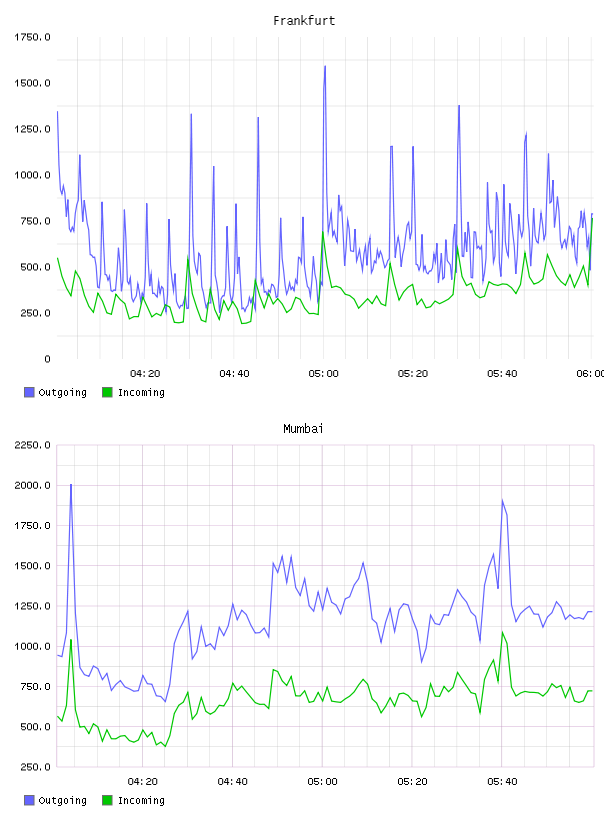The width and height of the screenshot is (608, 816).
Task: Click the 1000.0 axis value on Mumbai chart
Action: 32,646
